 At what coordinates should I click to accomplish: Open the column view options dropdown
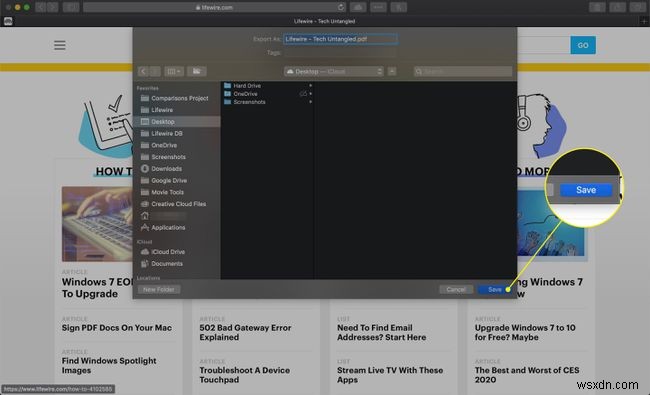174,71
